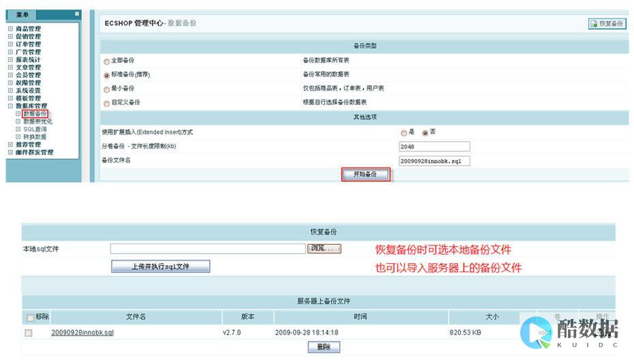This screenshot has height=364, width=634.
Task: Choose the 最小备份 radio button
Action: point(106,89)
